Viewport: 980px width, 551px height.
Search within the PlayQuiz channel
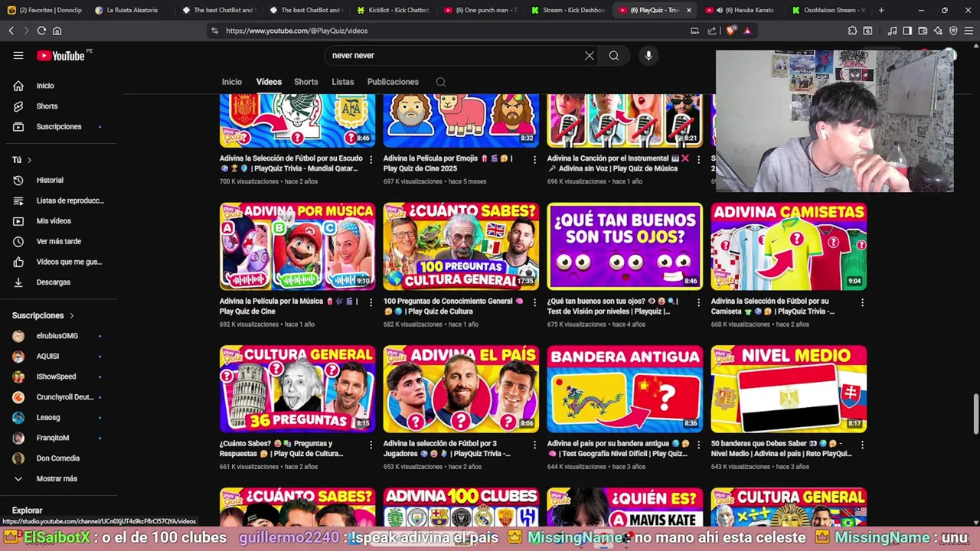pyautogui.click(x=440, y=82)
